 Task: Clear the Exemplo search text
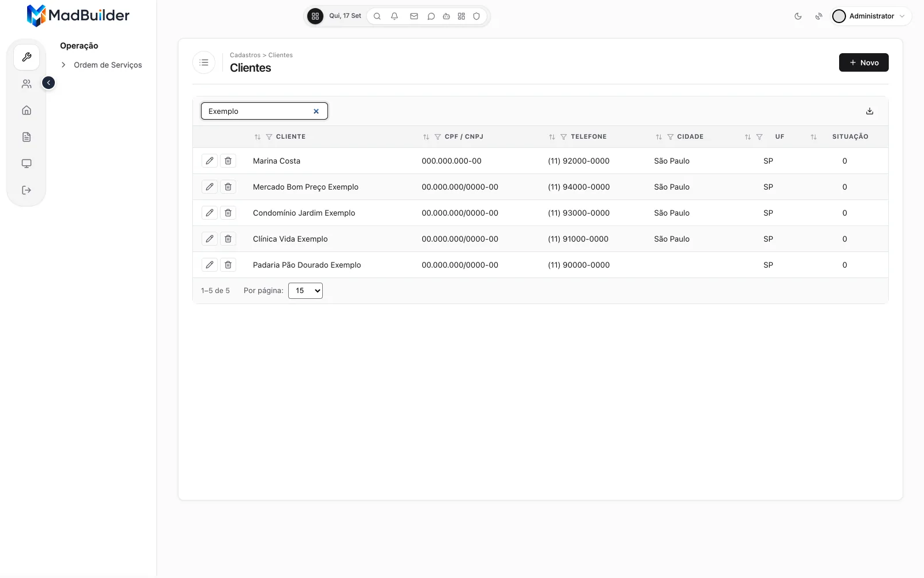316,112
